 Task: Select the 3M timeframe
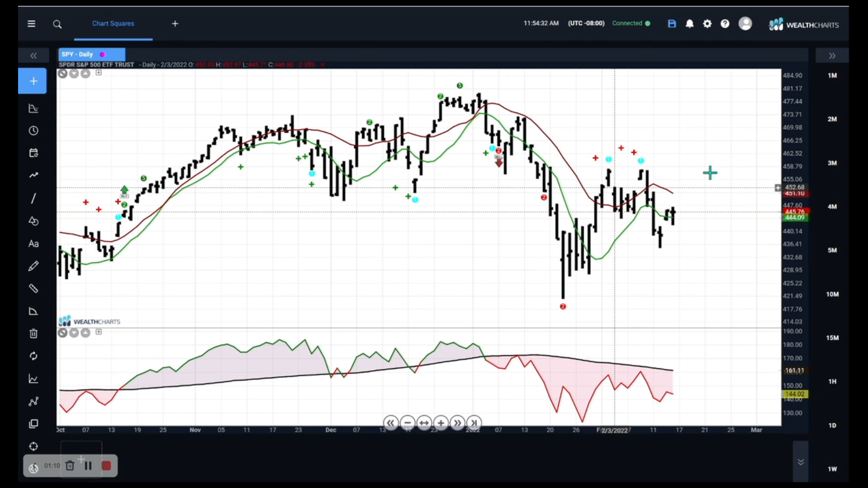click(832, 163)
